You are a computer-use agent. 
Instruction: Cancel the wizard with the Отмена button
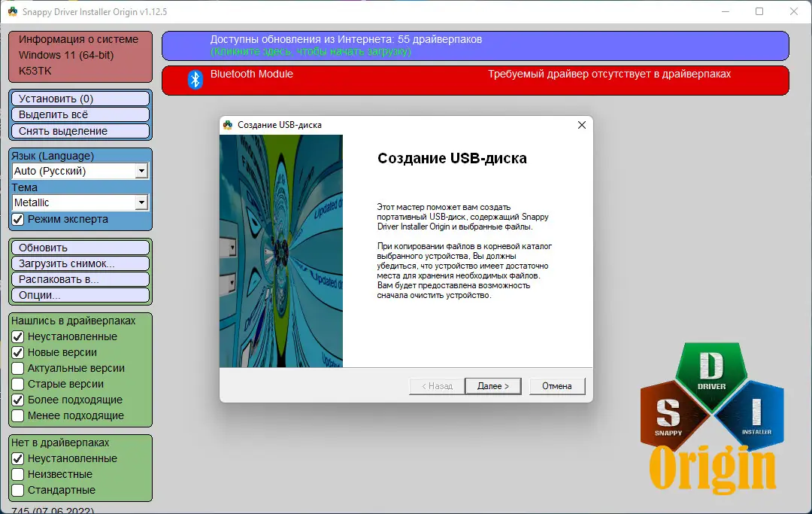click(557, 385)
